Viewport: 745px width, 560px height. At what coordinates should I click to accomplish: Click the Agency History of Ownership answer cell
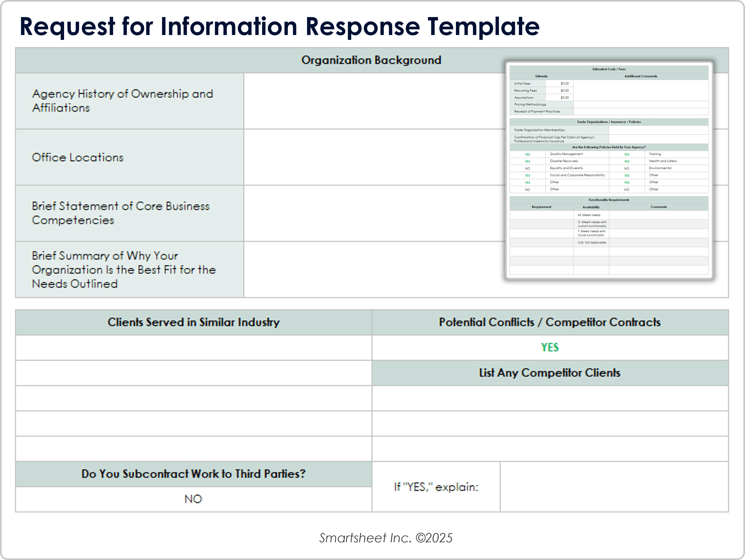[x=370, y=101]
